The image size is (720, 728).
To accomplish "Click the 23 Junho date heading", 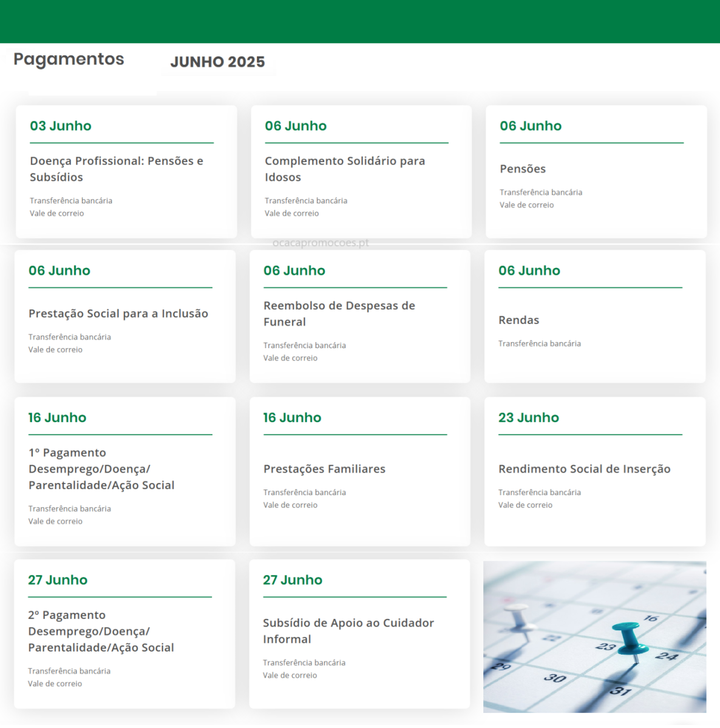I will 528,417.
